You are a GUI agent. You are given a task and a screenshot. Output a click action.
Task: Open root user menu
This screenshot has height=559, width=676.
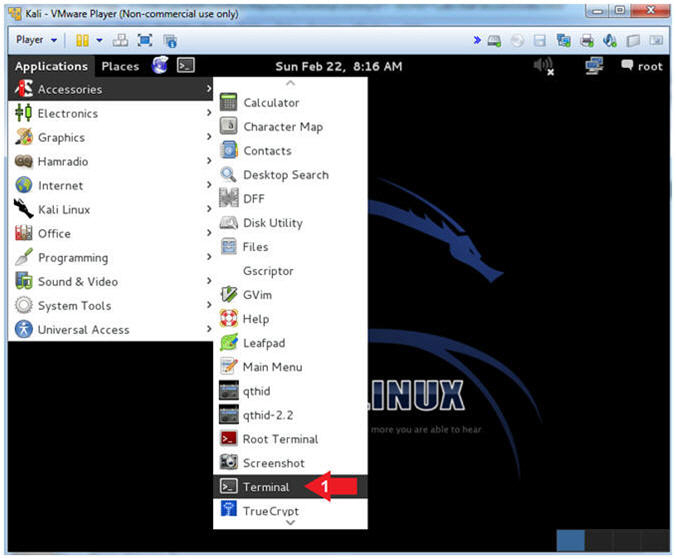(x=642, y=66)
